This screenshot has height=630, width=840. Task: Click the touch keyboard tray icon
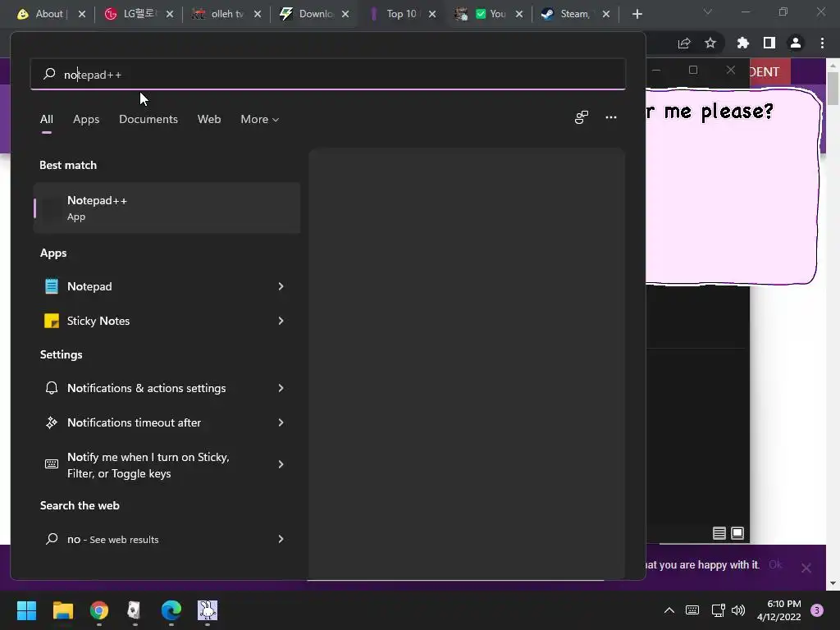coord(692,610)
